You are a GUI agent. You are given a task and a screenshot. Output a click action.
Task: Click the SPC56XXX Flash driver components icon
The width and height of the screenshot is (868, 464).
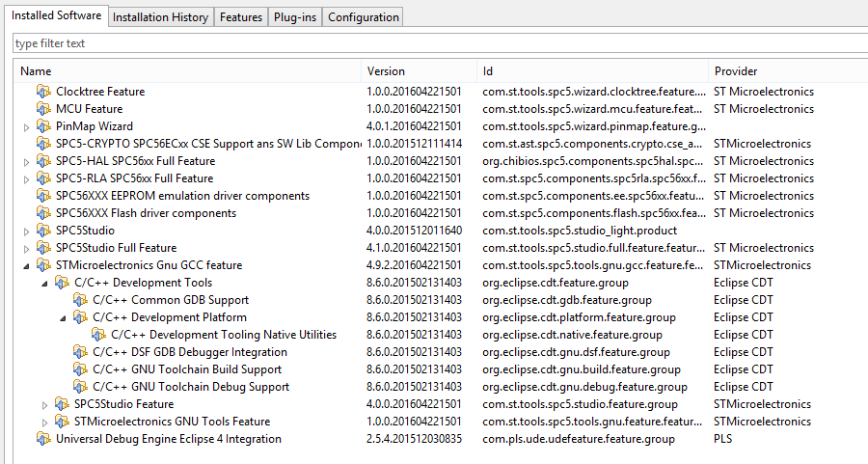pos(43,212)
